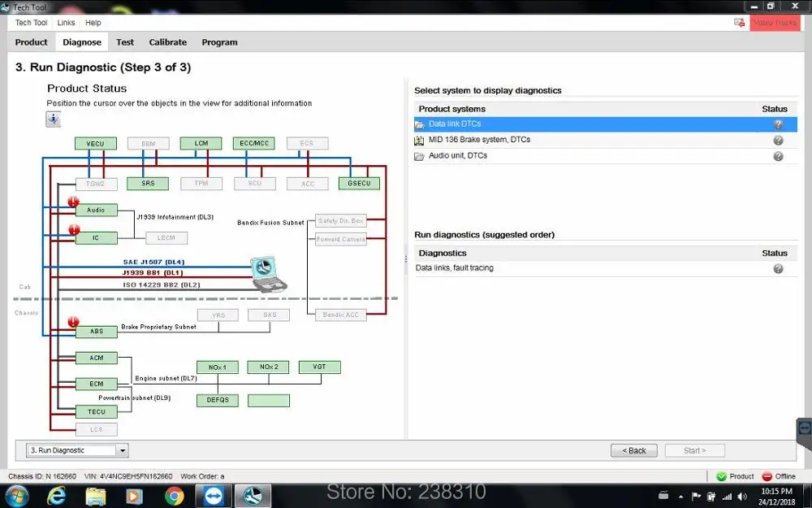
Task: Click the red alert icon on ABS
Action: tap(74, 322)
